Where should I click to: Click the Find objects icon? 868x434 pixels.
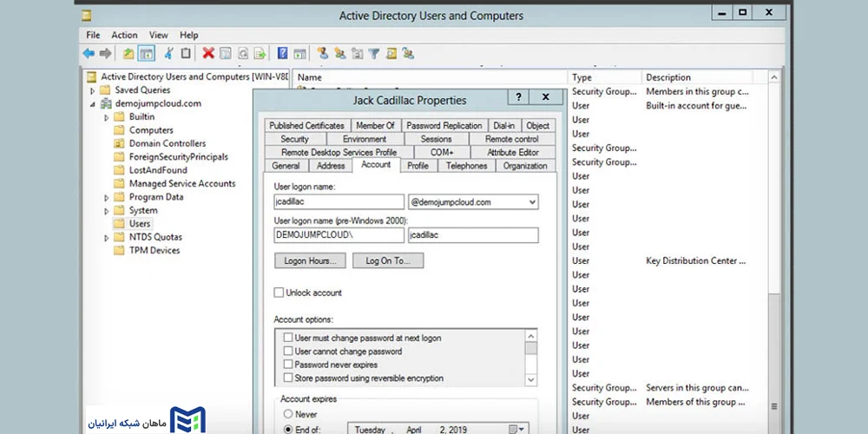click(391, 53)
